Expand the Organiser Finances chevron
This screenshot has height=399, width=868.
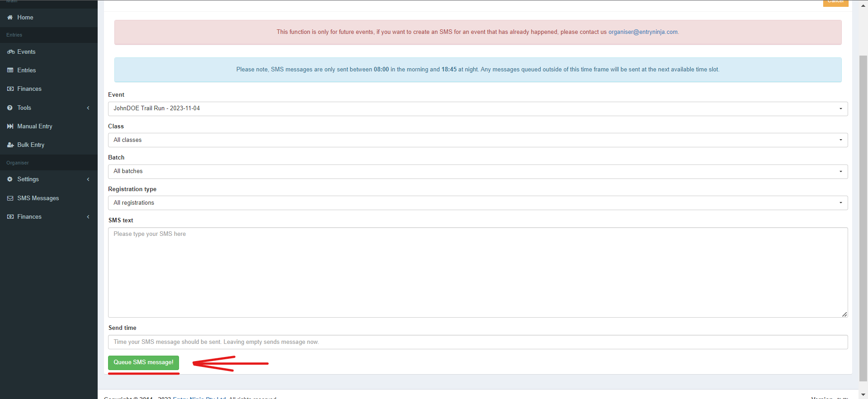point(88,216)
